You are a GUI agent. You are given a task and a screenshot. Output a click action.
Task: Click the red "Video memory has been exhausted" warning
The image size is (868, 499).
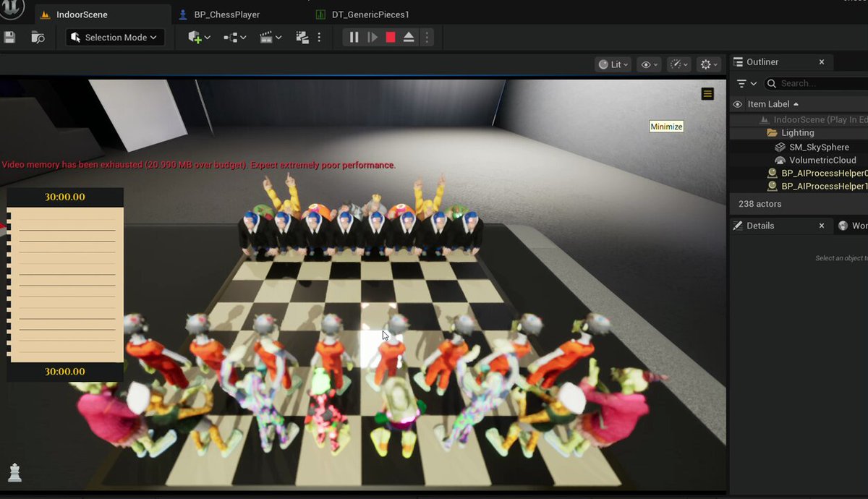(199, 165)
